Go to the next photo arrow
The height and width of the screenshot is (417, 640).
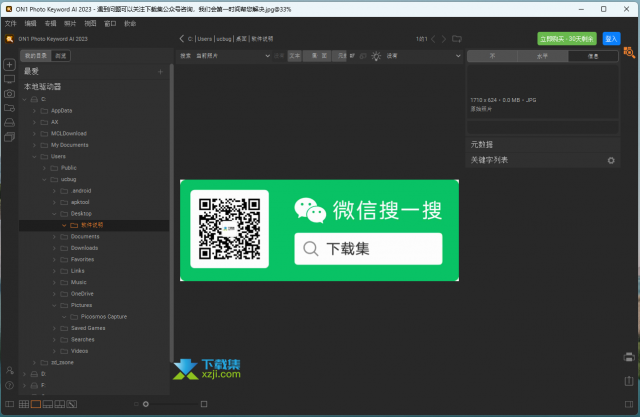[444, 39]
